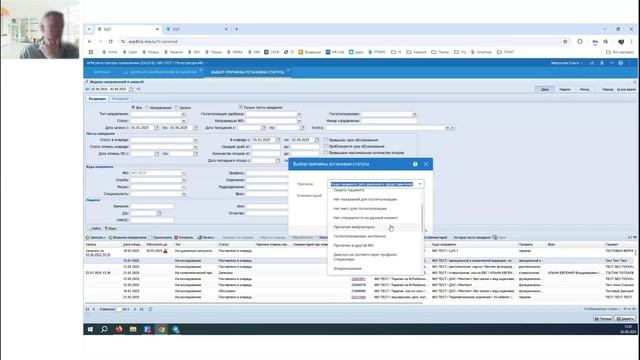The height and width of the screenshot is (360, 640).
Task: Expand Статус в очереди dropdown
Action: tap(196, 140)
